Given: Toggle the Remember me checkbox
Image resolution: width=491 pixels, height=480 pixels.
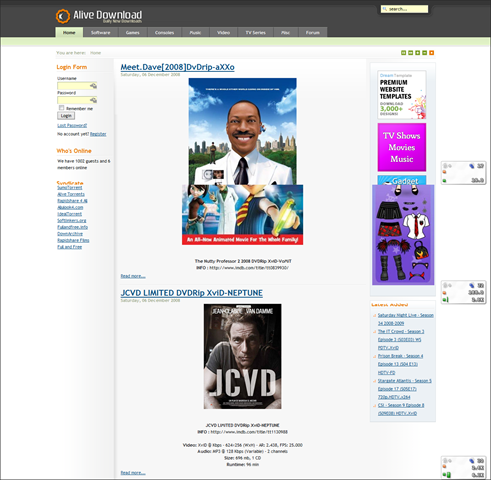Looking at the screenshot, I should click(x=61, y=108).
